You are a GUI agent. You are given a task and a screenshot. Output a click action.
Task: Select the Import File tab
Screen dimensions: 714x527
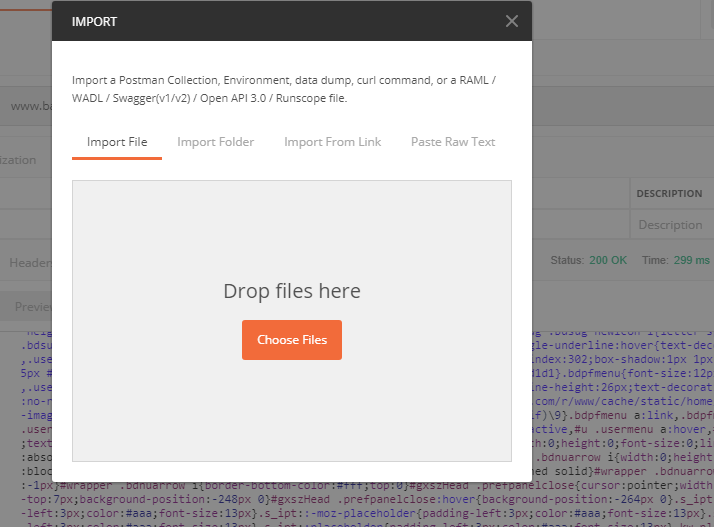[x=117, y=142]
